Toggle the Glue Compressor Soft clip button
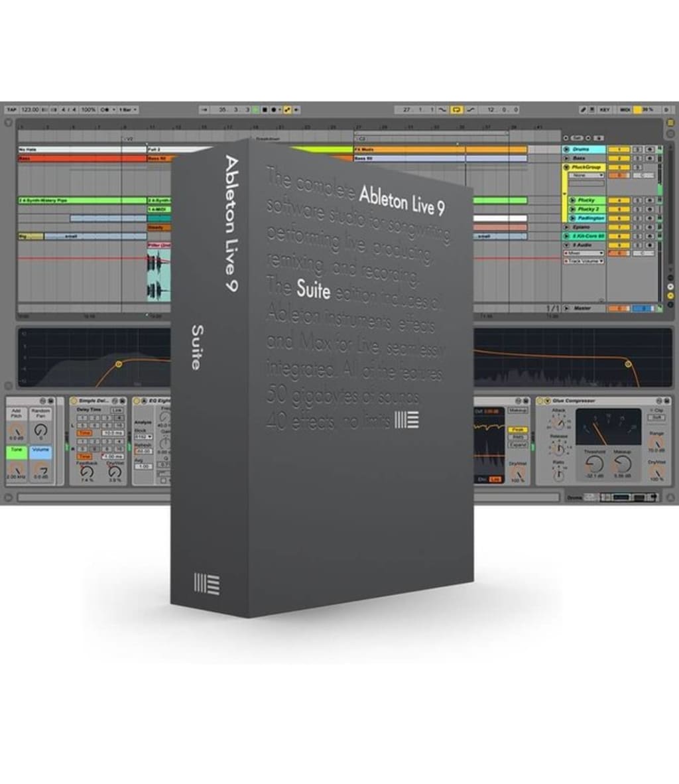Screen dimensions: 679x784 coord(656,417)
